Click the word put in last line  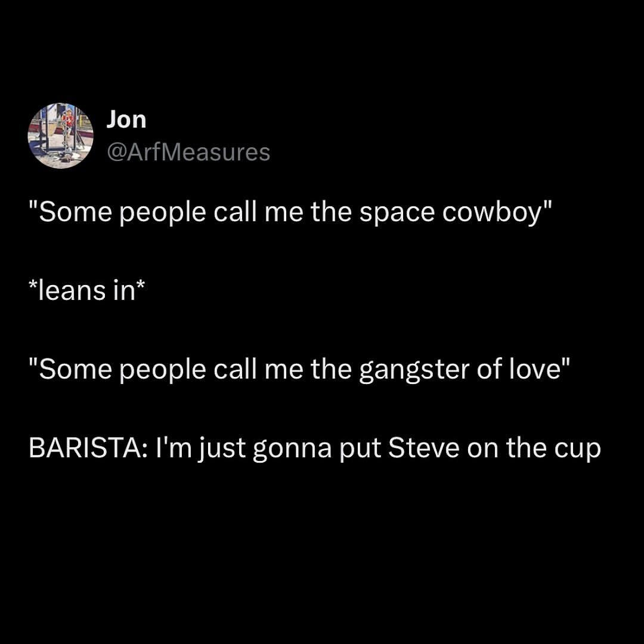tap(360, 450)
